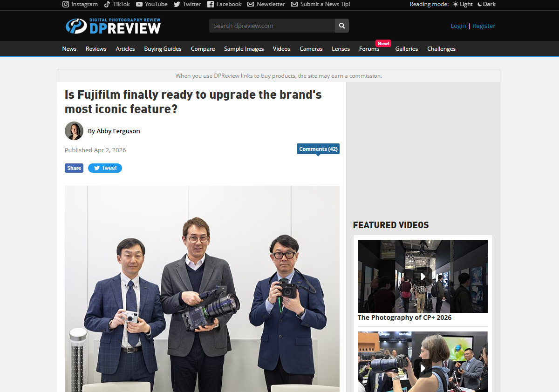The width and height of the screenshot is (559, 392).
Task: Expand the Cameras navigation menu
Action: click(311, 49)
